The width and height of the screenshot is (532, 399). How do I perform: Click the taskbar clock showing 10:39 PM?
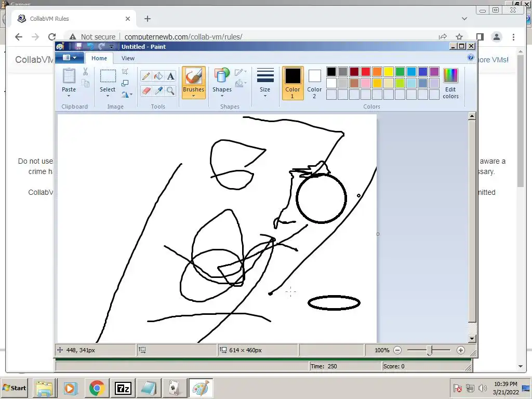506,388
